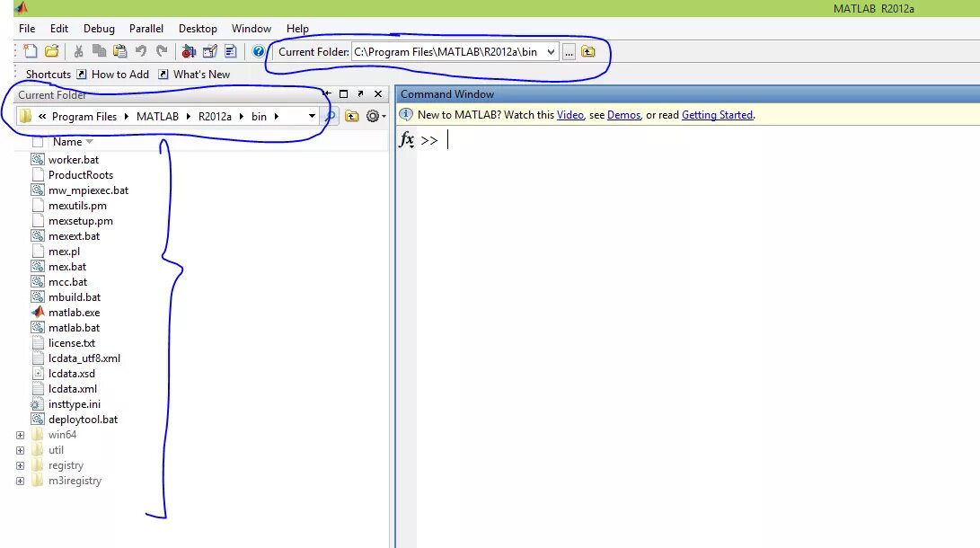
Task: Select matlab.exe in the file list
Action: click(x=74, y=313)
